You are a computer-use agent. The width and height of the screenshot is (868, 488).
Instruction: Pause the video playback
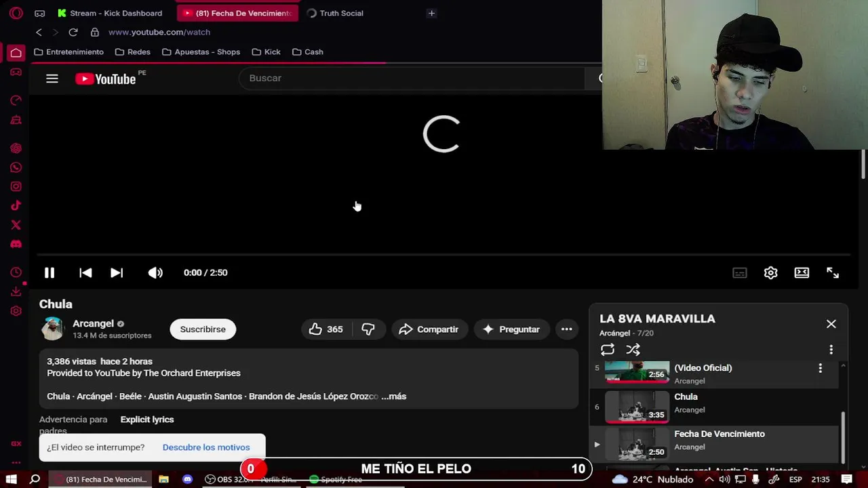(50, 272)
